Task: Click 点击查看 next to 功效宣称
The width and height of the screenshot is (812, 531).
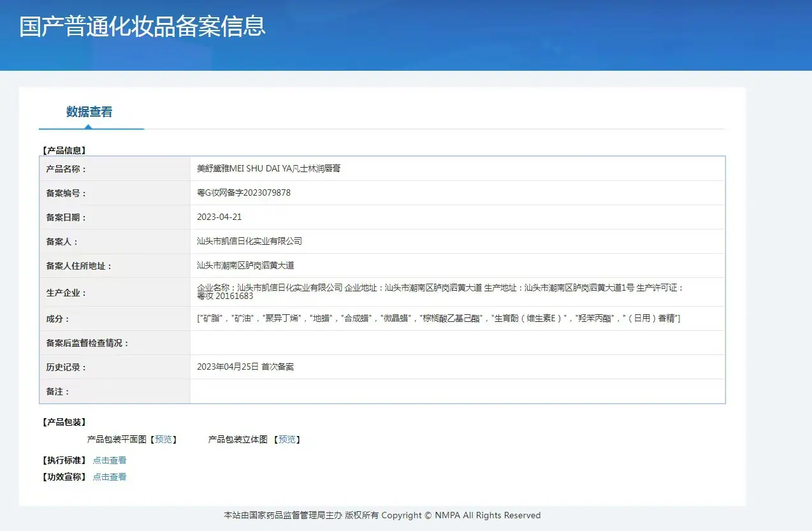Action: click(x=110, y=477)
